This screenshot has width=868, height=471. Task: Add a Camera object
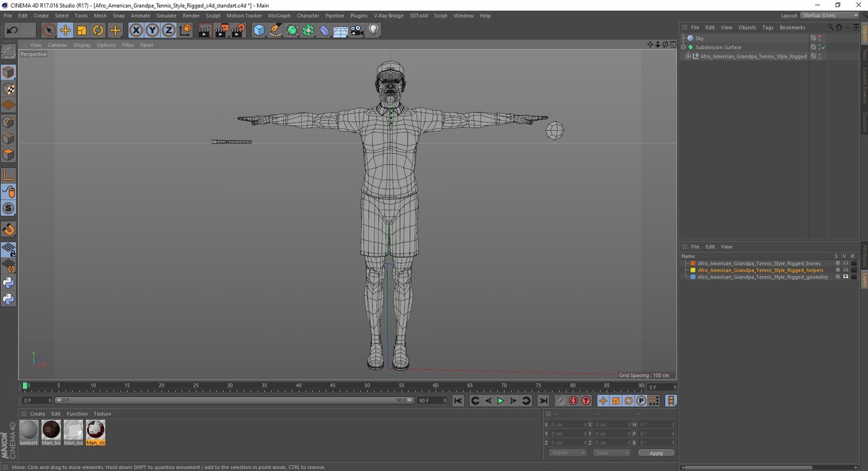(357, 30)
